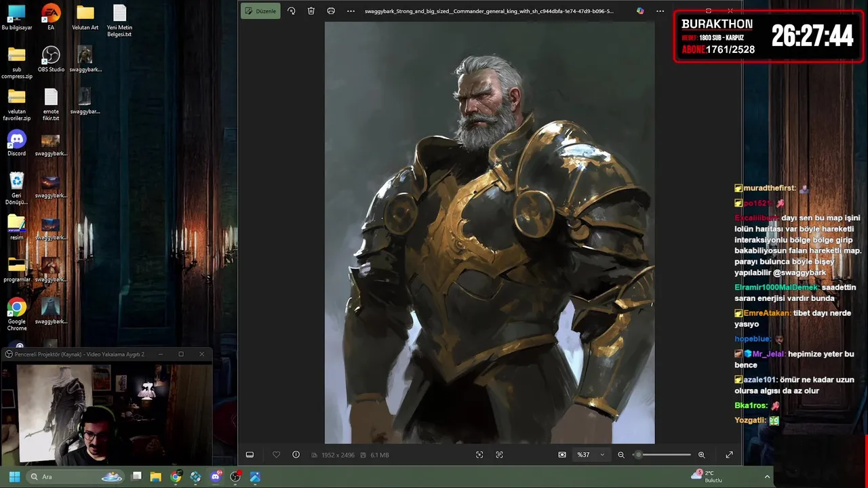Select the Google Chrome desktop shortcut
The height and width of the screenshot is (488, 868).
pos(17,315)
